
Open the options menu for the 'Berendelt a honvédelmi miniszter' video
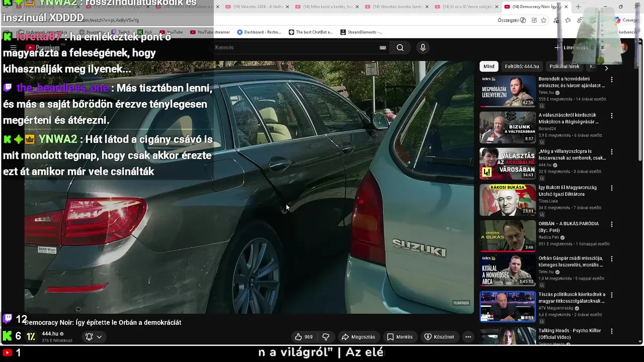(612, 79)
